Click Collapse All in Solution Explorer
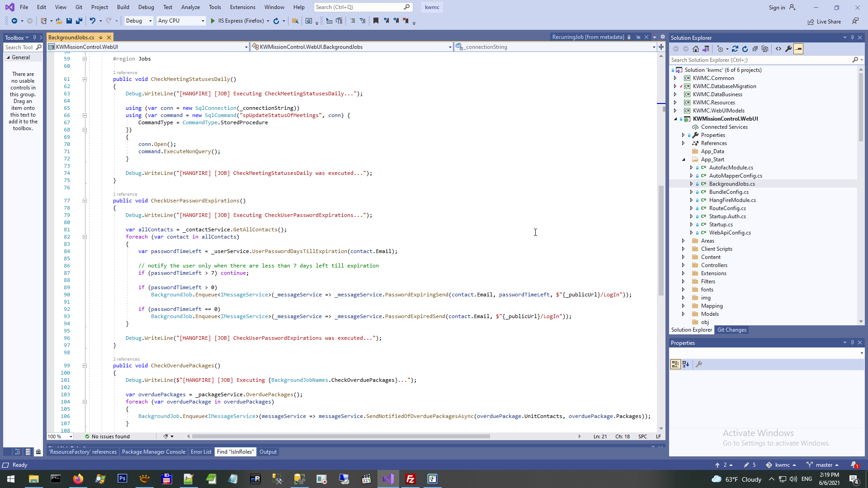 755,49
